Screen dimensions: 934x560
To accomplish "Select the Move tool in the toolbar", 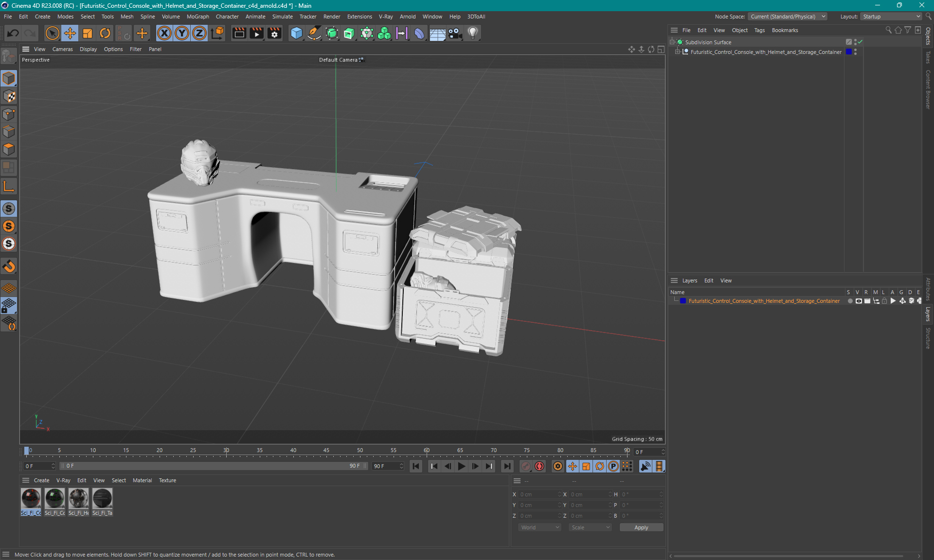I will (x=70, y=33).
